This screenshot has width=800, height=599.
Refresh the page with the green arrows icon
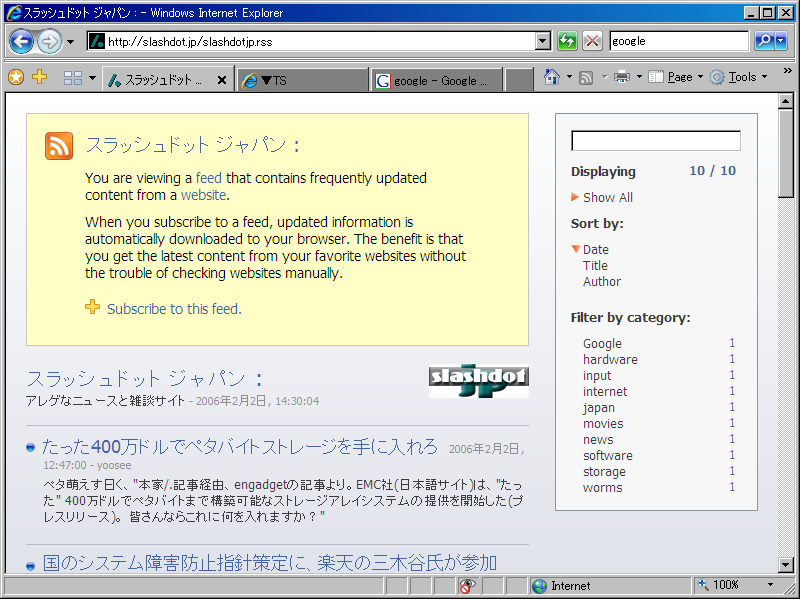pyautogui.click(x=567, y=41)
